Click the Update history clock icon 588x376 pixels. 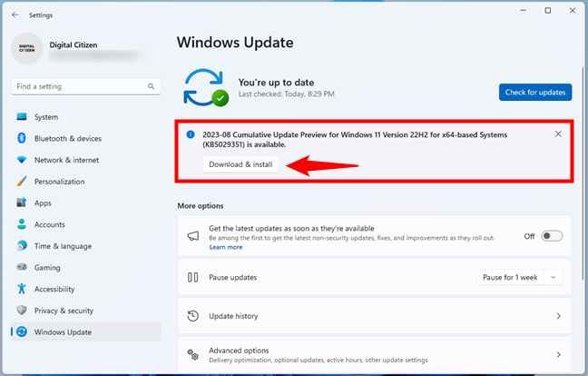tap(192, 316)
